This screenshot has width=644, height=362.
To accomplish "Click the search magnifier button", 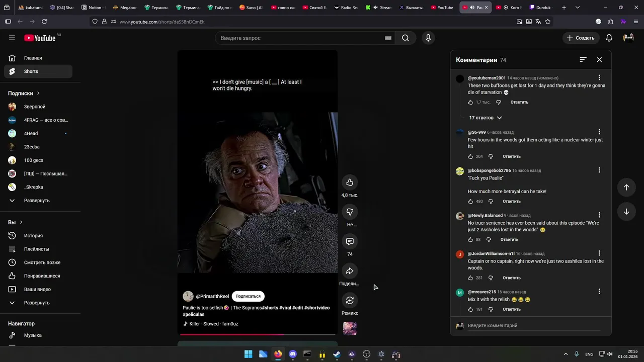I will (x=405, y=38).
